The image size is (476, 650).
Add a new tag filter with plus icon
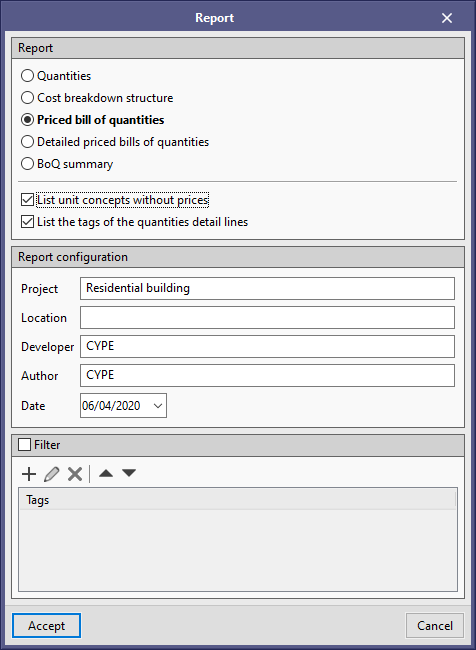point(29,473)
